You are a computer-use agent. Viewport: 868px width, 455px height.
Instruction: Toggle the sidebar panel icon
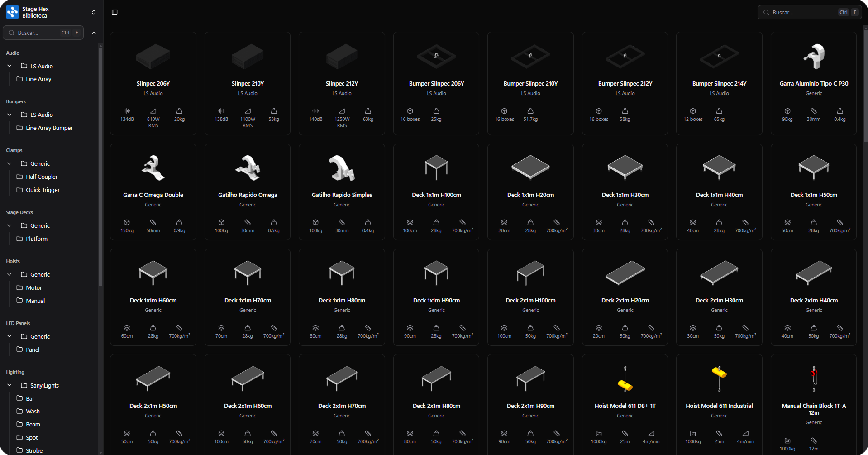pos(114,12)
